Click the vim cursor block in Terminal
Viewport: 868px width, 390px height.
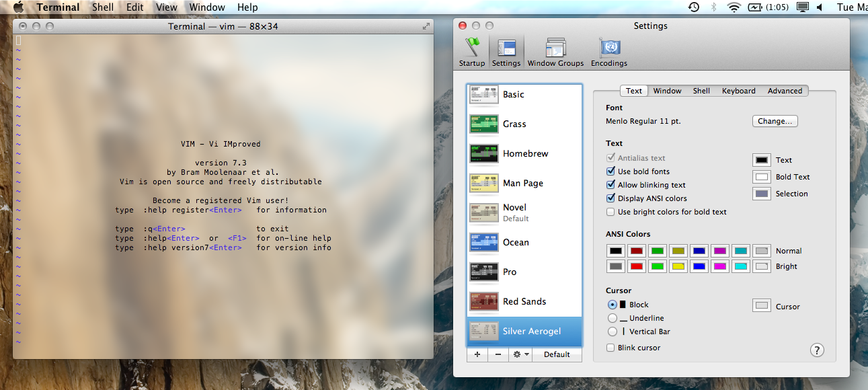point(19,40)
